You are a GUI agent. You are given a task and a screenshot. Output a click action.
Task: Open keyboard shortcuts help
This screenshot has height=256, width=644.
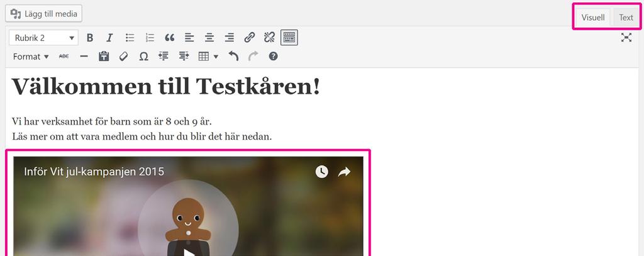(273, 57)
